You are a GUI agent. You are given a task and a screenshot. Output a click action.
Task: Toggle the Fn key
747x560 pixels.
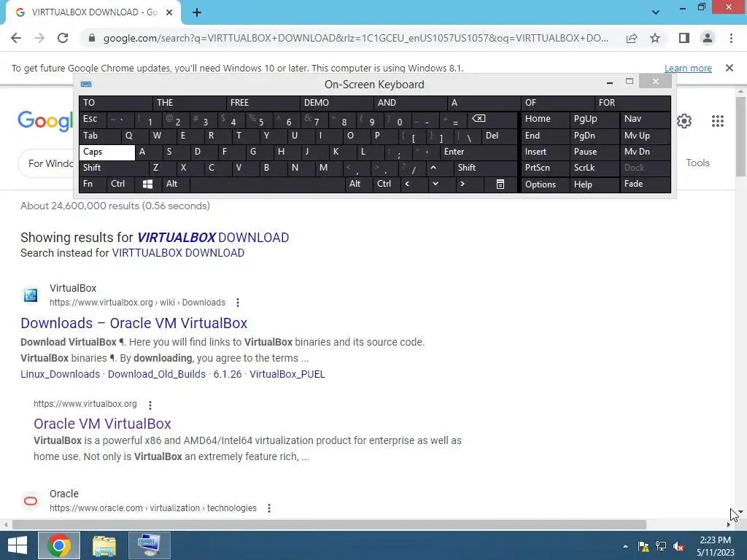93,184
